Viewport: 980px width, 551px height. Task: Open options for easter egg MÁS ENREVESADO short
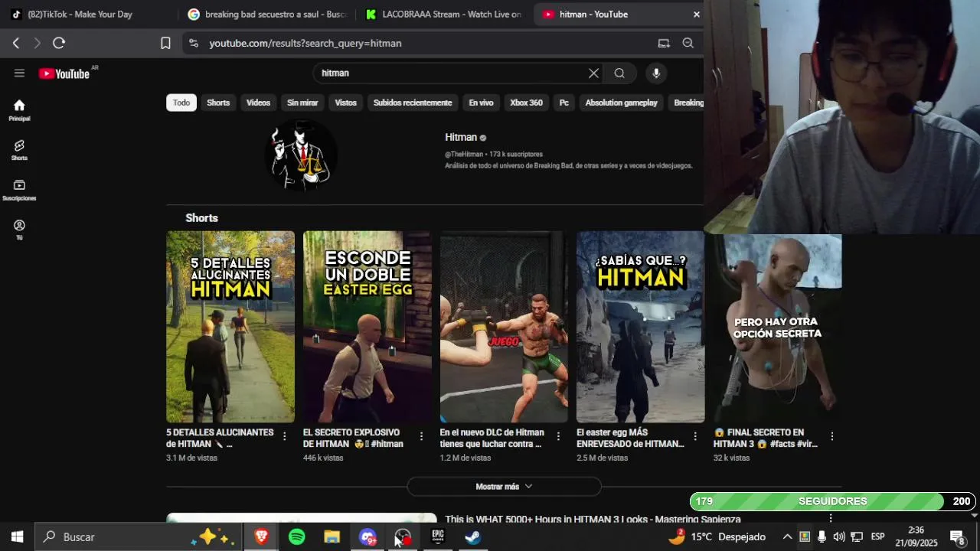click(695, 436)
